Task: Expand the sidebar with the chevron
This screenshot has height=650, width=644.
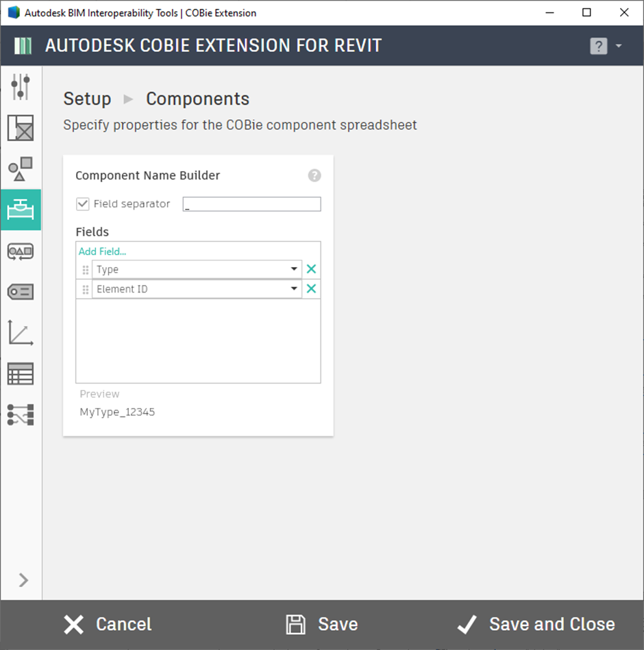Action: click(24, 580)
